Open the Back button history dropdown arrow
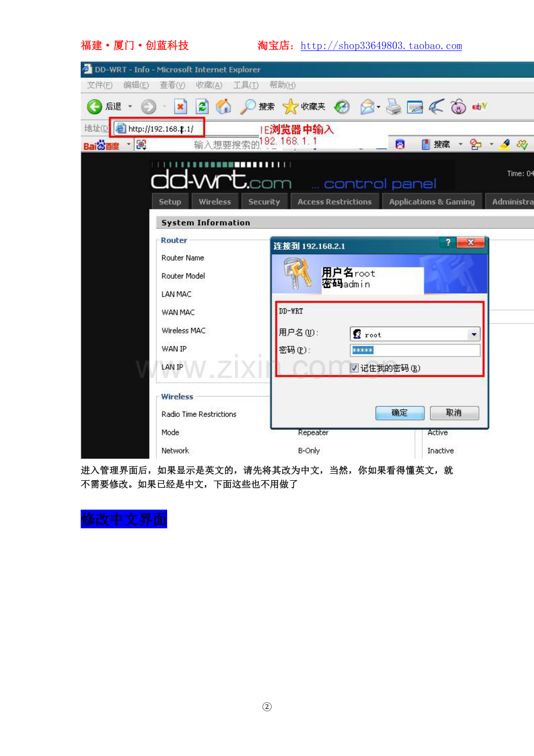Image resolution: width=534 pixels, height=756 pixels. (130, 107)
